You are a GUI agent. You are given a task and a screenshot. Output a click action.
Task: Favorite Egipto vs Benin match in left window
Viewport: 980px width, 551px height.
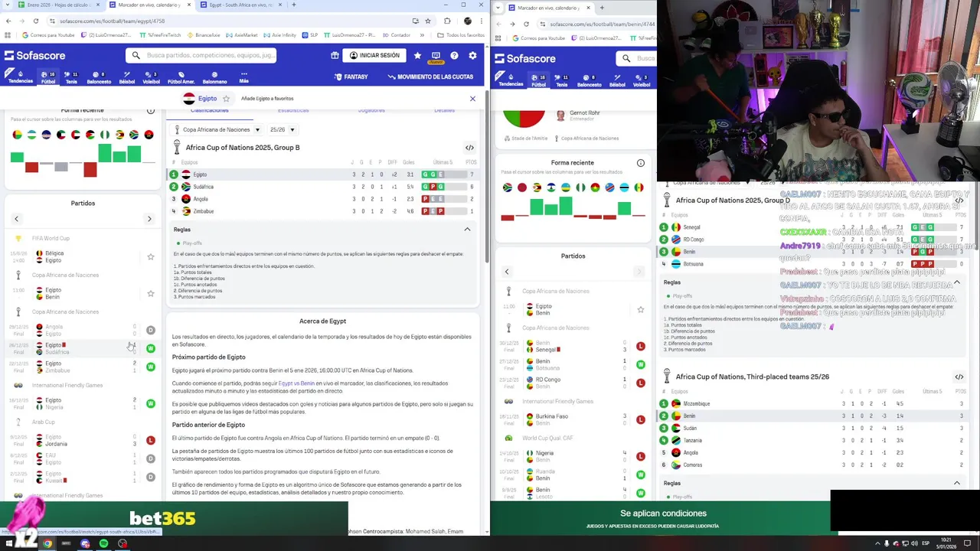point(151,294)
